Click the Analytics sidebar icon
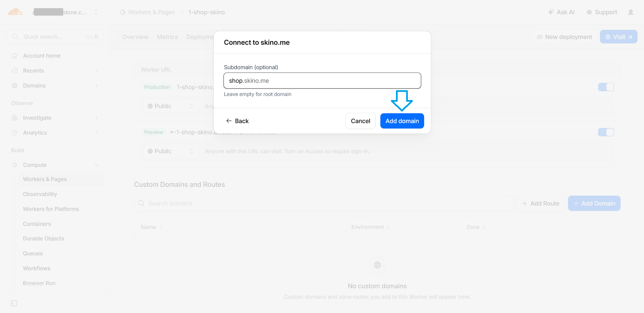Viewport: 644px width, 313px height. (15, 133)
